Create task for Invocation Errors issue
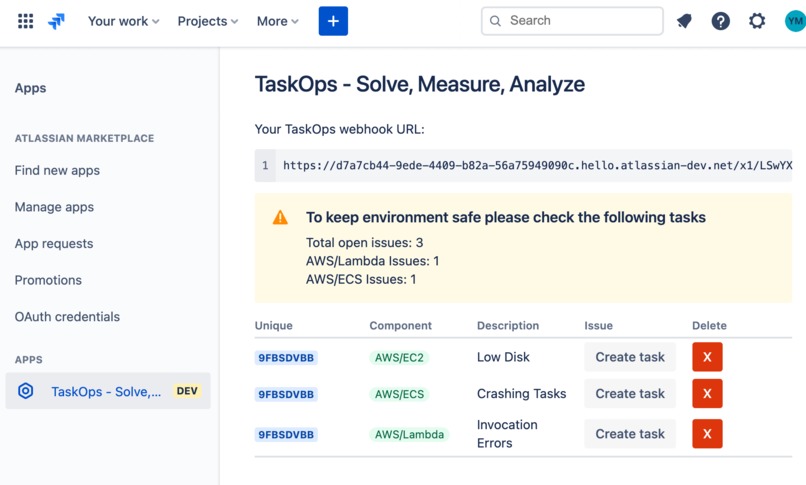 pos(630,434)
